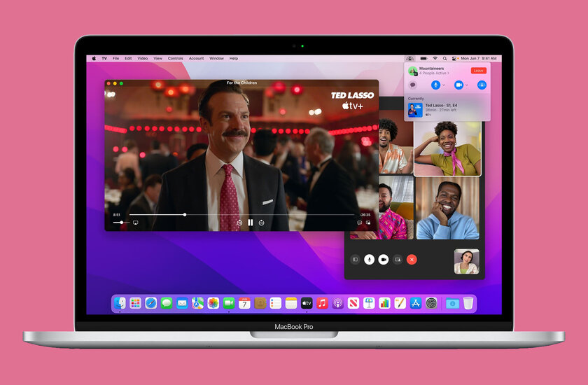The image size is (588, 385).
Task: Open the Apple menu
Action: click(x=94, y=59)
